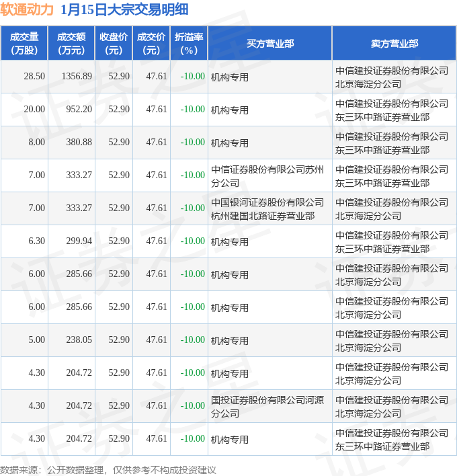457x476 pixels.
Task: Click 47.61 deal price in 5.00 row
Action: [157, 340]
